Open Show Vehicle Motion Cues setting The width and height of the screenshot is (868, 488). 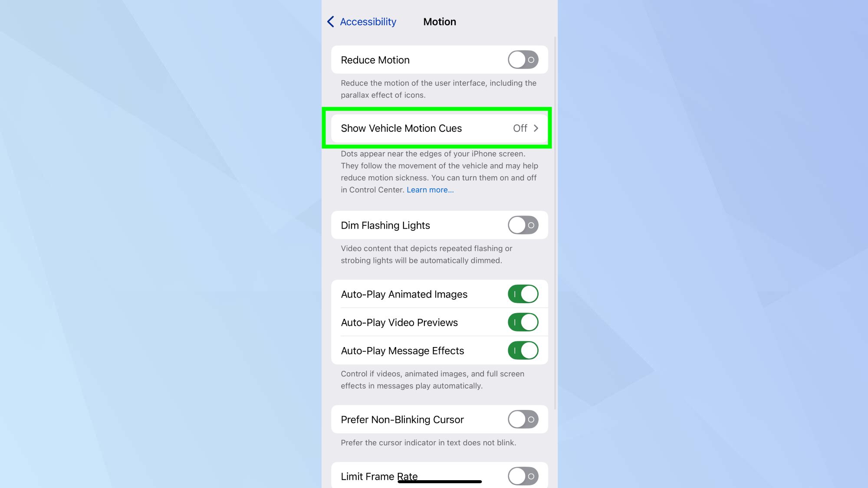tap(439, 128)
